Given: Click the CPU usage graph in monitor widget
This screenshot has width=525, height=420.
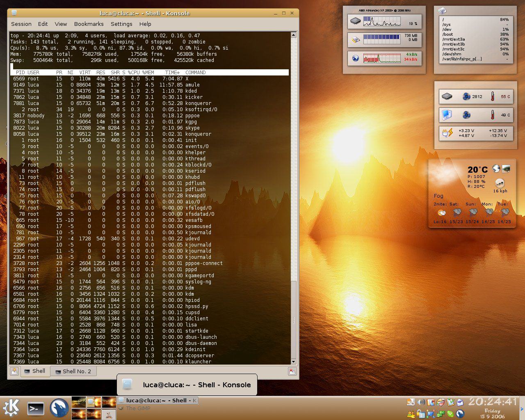Looking at the screenshot, I should click(x=381, y=21).
